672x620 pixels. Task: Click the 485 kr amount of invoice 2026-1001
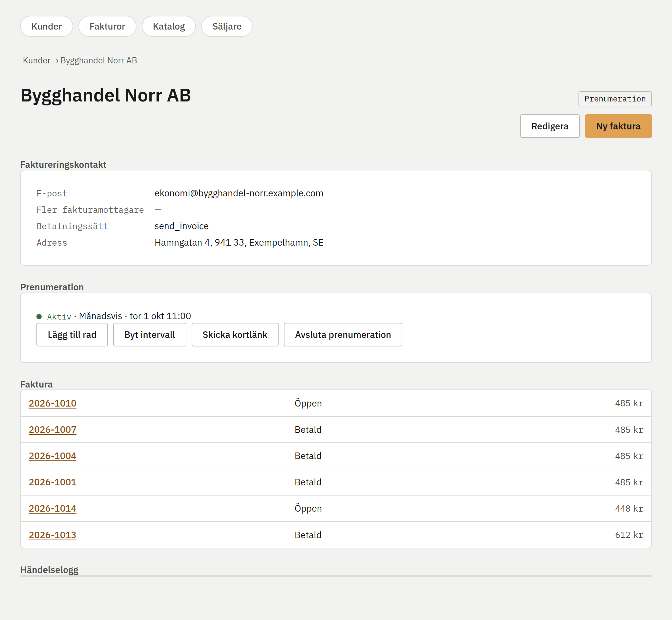pyautogui.click(x=629, y=482)
